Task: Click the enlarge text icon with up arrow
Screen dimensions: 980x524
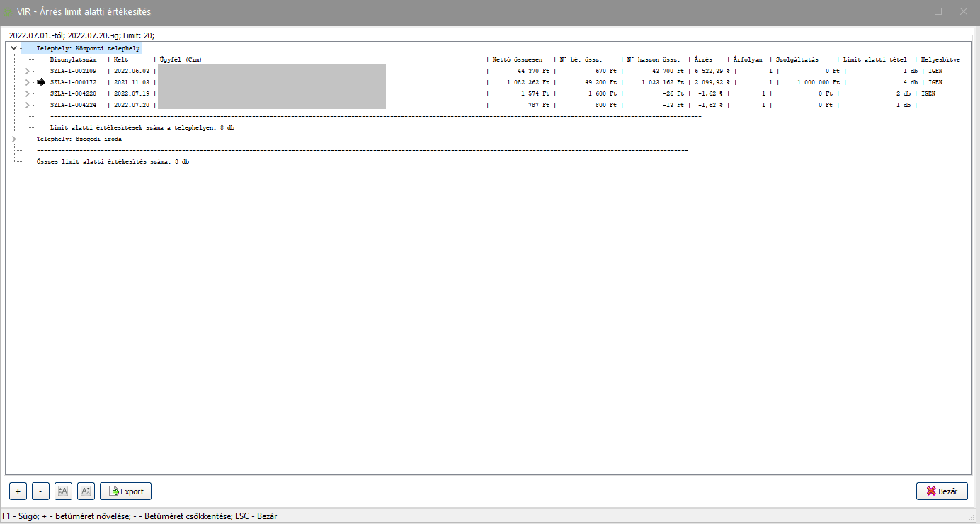Action: coord(63,491)
